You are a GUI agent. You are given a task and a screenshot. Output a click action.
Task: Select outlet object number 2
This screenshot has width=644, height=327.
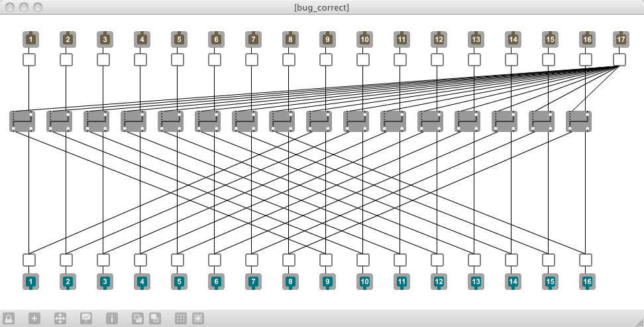[68, 282]
